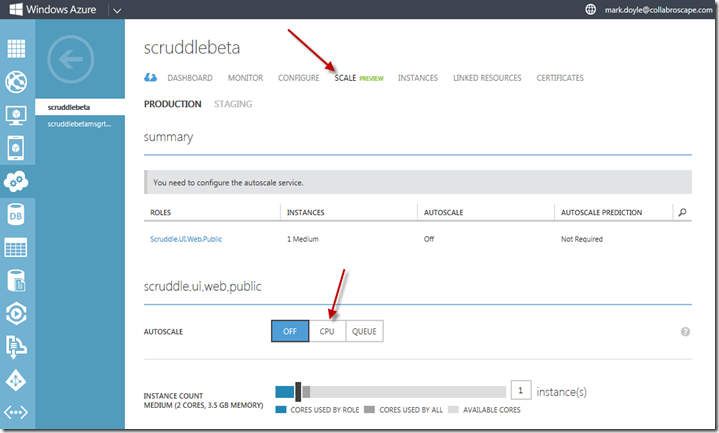Open the Linked Resources tab
The width and height of the screenshot is (719, 433).
click(487, 78)
